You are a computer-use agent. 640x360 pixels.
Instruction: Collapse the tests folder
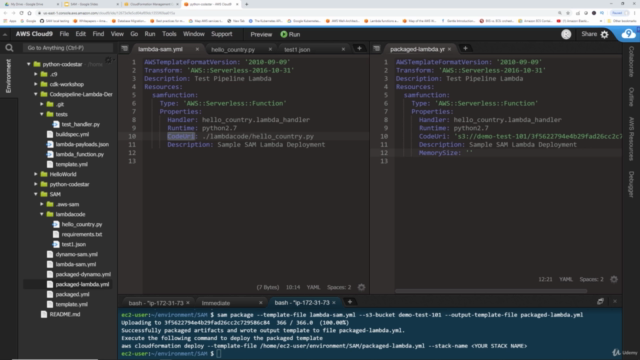pyautogui.click(x=42, y=114)
